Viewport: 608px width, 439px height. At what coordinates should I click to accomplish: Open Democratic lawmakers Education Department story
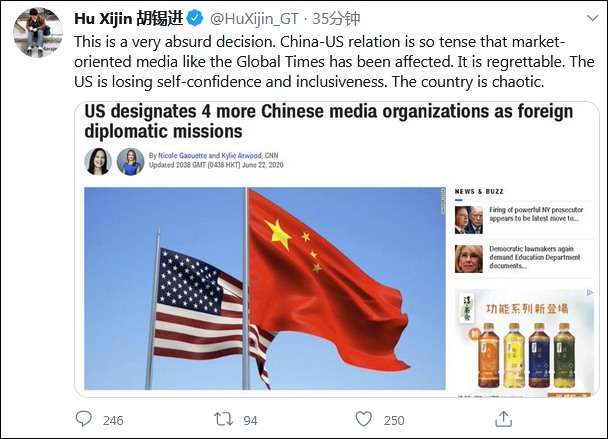[524, 259]
